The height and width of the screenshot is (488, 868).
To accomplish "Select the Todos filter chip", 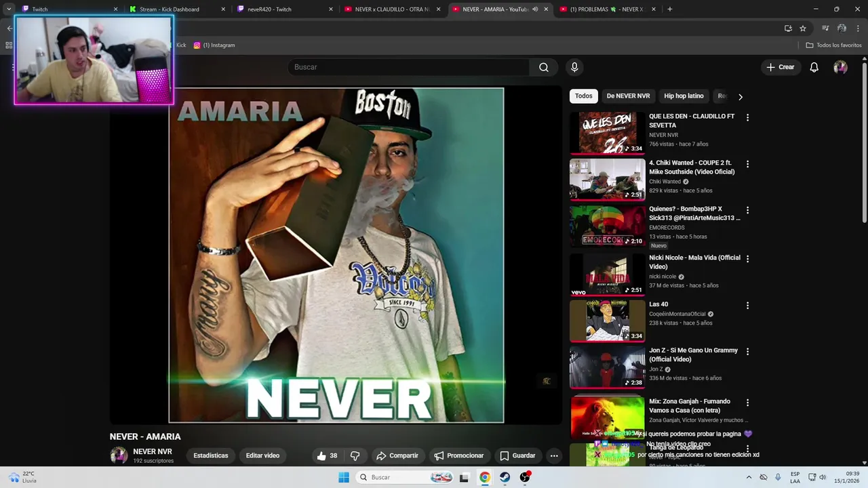I will (x=584, y=96).
